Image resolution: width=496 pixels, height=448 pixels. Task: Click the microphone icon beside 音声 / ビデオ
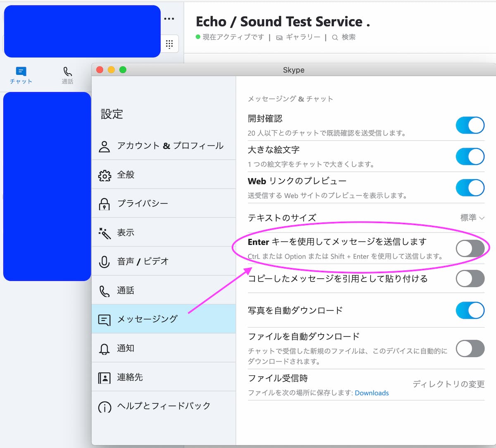click(x=105, y=262)
